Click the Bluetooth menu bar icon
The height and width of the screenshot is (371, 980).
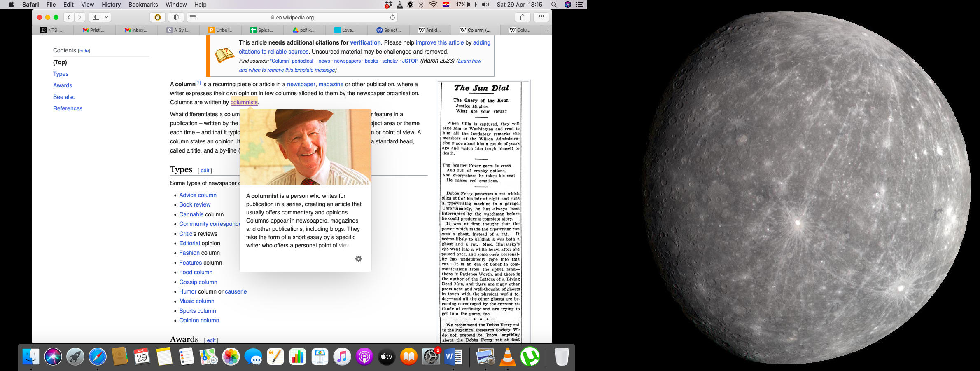click(x=421, y=5)
